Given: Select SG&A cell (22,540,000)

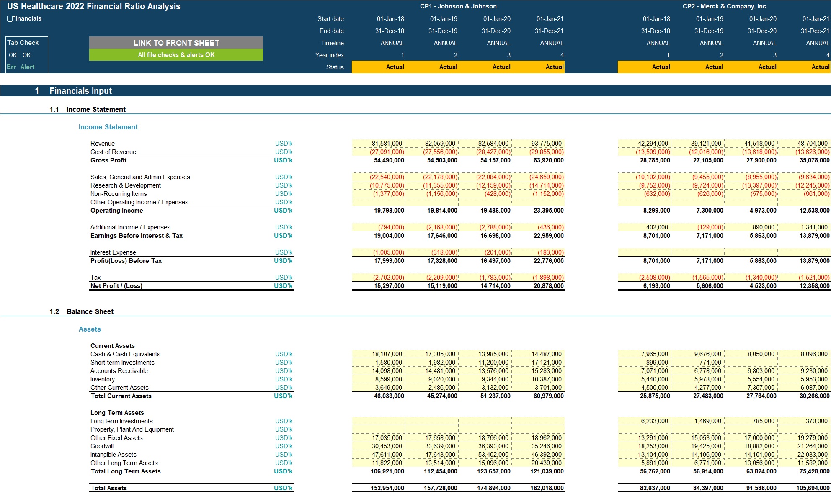Looking at the screenshot, I should (379, 177).
